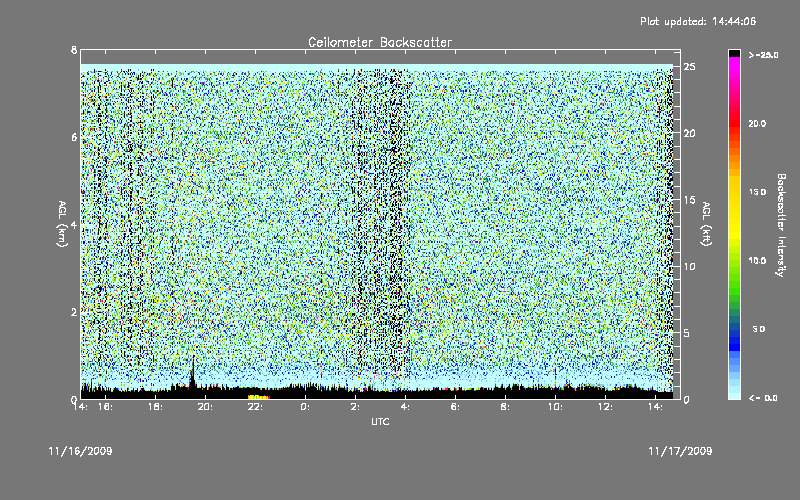Image resolution: width=800 pixels, height=500 pixels.
Task: Click the 6 tick on the km axis
Action: tap(74, 138)
